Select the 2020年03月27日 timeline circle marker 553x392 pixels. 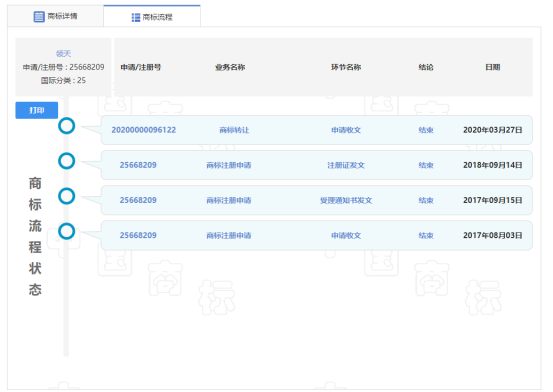coord(67,126)
